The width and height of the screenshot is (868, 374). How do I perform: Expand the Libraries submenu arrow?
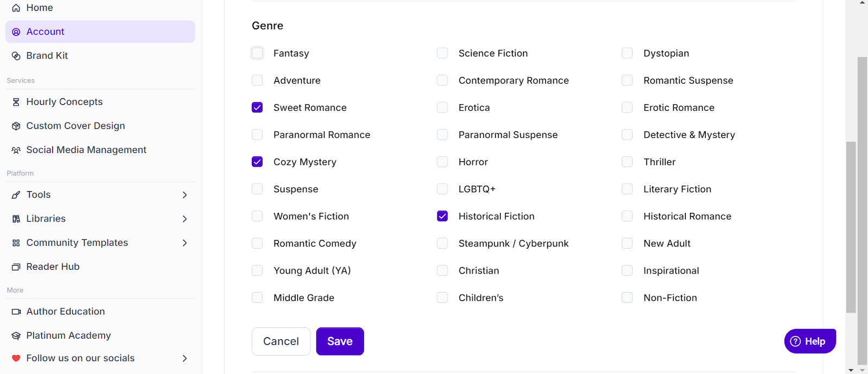coord(184,219)
